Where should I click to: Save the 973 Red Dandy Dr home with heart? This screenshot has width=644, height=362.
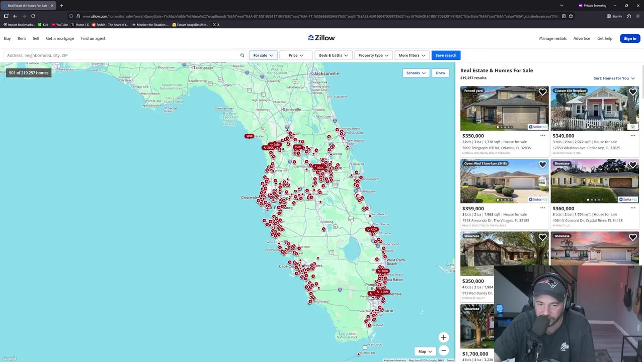tap(542, 237)
